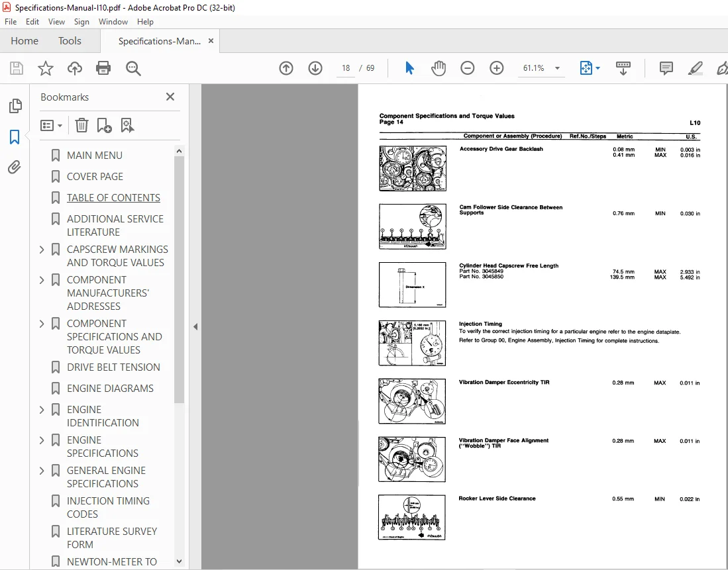
Task: Go to next page arrow icon
Action: (315, 68)
